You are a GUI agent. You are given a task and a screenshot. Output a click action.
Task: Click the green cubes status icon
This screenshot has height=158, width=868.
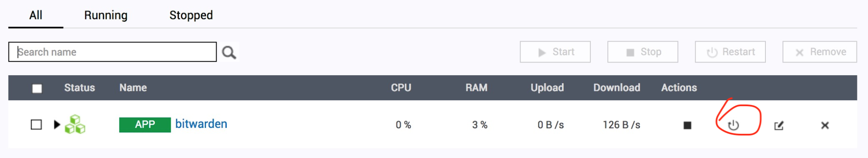pyautogui.click(x=75, y=124)
